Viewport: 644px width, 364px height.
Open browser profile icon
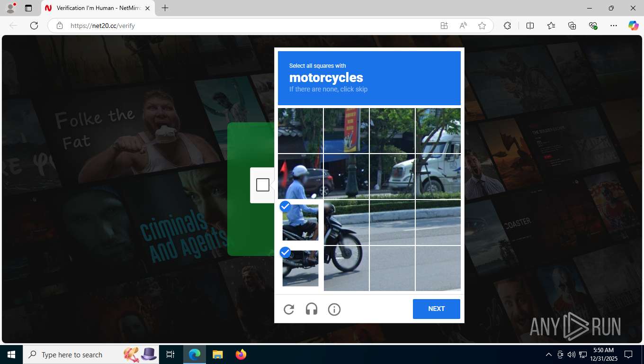10,8
